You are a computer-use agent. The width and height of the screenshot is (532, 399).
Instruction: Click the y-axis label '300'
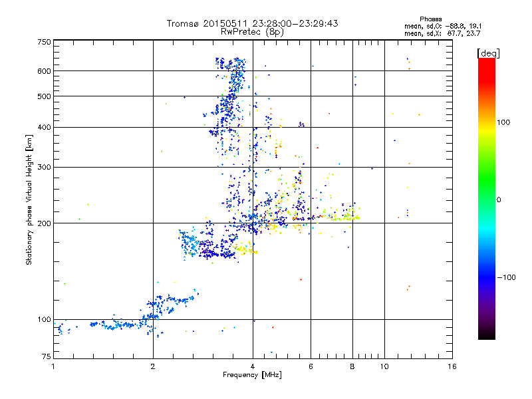click(x=44, y=168)
